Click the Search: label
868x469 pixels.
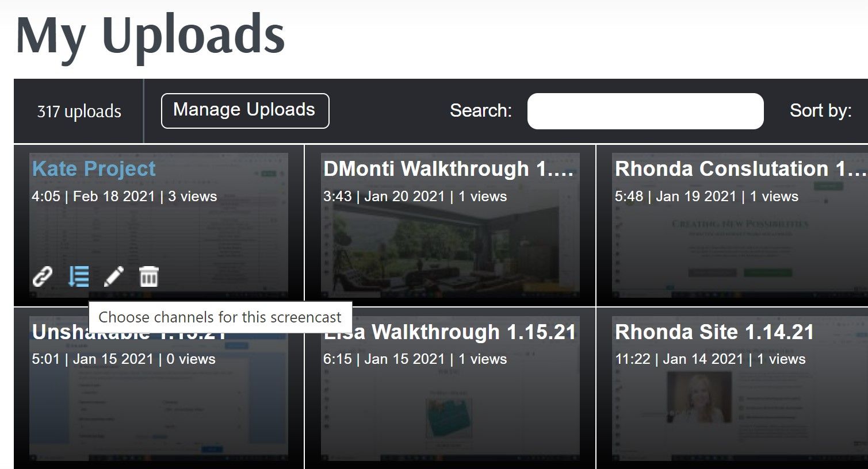click(x=481, y=110)
